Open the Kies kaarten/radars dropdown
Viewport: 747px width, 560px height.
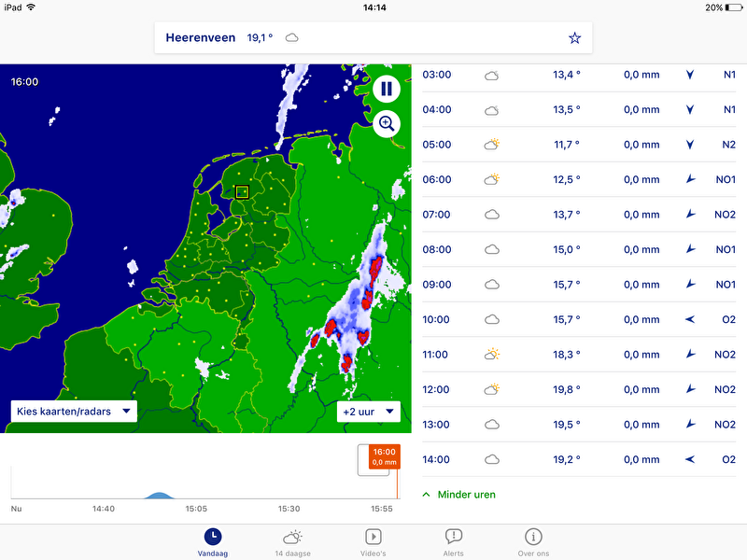(x=74, y=412)
